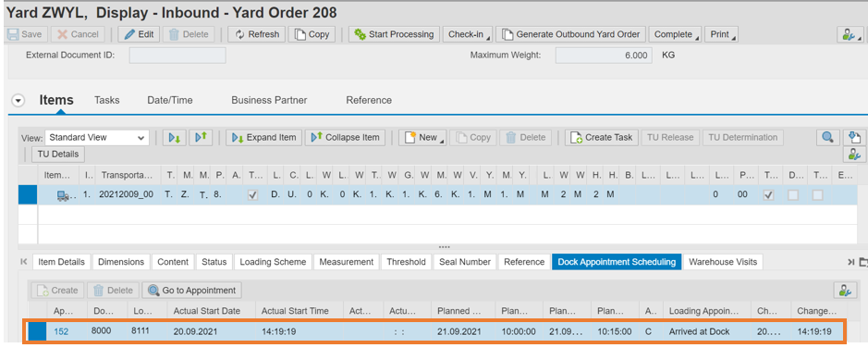
Task: Click Copy in the top toolbar
Action: tap(312, 34)
